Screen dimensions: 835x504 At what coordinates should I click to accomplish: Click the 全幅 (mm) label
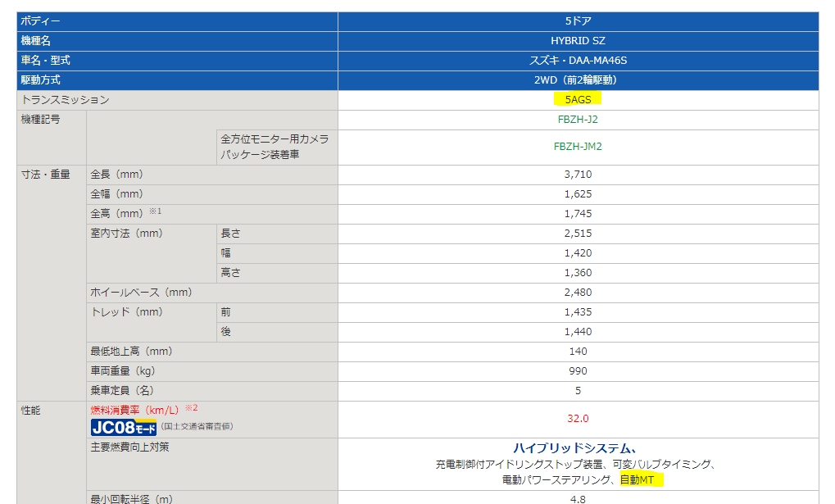coord(116,194)
